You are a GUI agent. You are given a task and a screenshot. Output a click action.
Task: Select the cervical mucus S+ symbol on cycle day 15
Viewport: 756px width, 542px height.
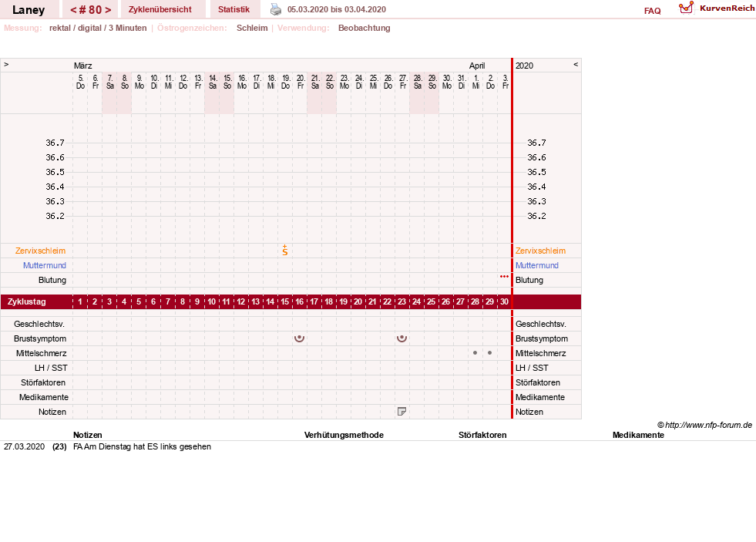click(285, 250)
